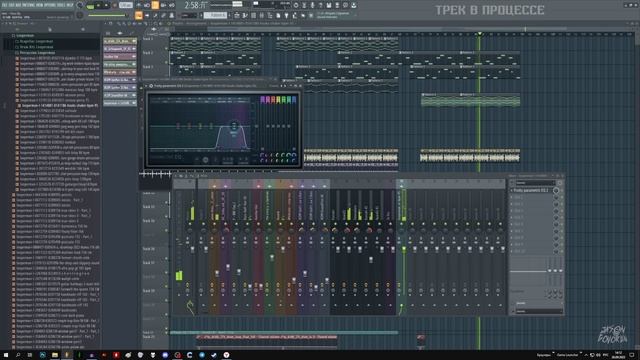Open help with the question mark icon

[x=320, y=5]
